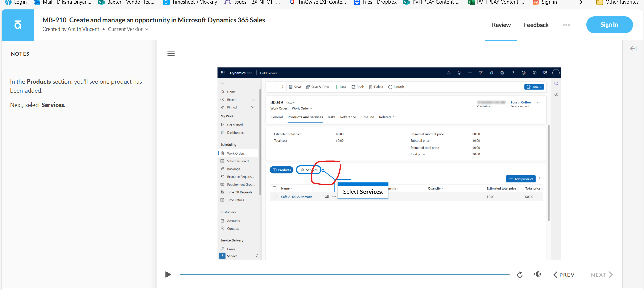
Task: Open the Related tab dropdown
Action: [x=387, y=117]
